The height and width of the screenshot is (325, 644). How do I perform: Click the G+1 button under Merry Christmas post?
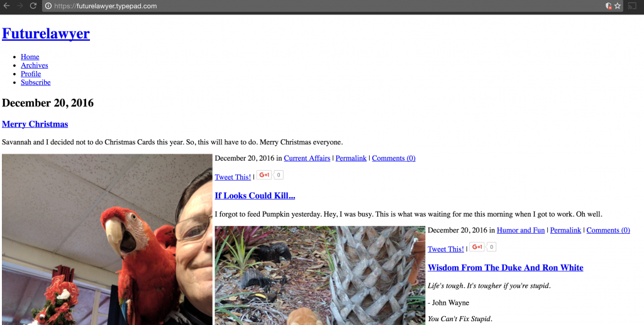point(265,175)
